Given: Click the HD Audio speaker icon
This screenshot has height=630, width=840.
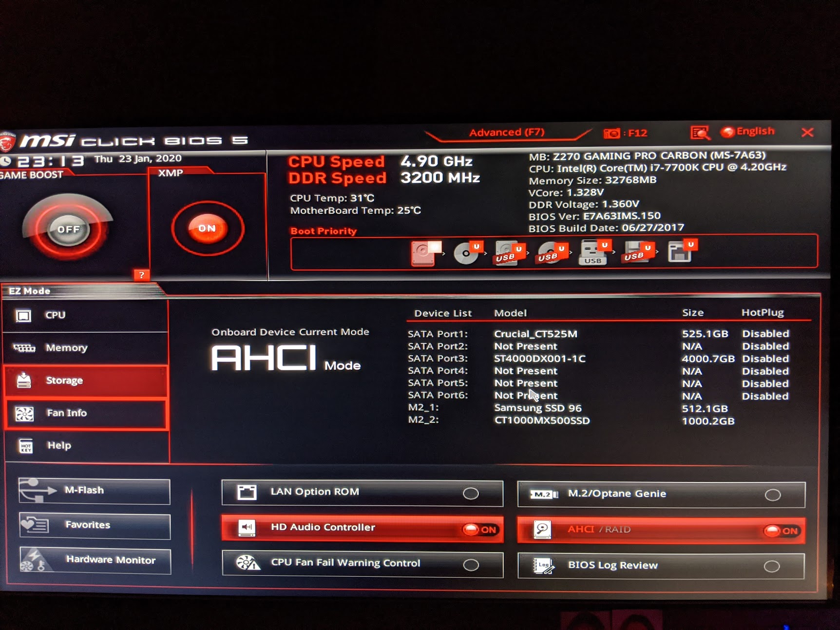Looking at the screenshot, I should (x=247, y=528).
